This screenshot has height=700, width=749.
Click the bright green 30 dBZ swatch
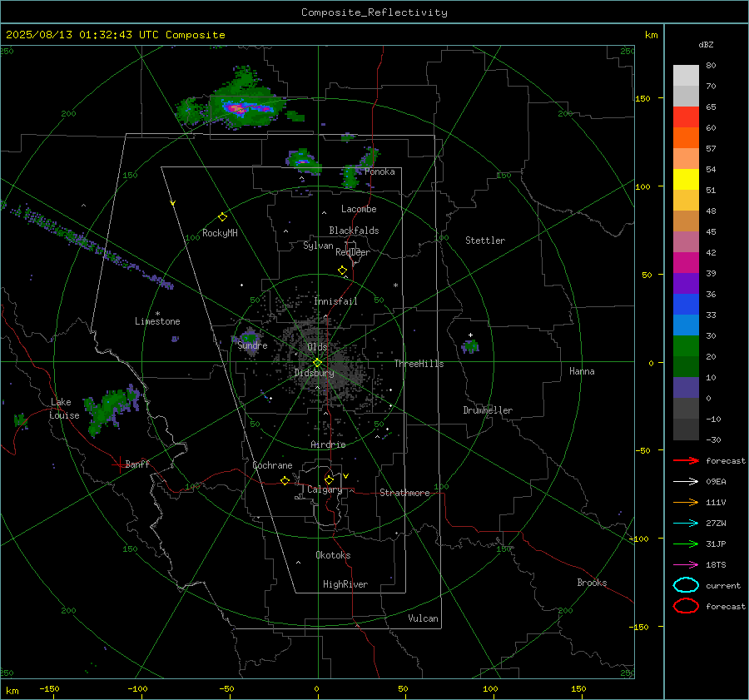686,346
